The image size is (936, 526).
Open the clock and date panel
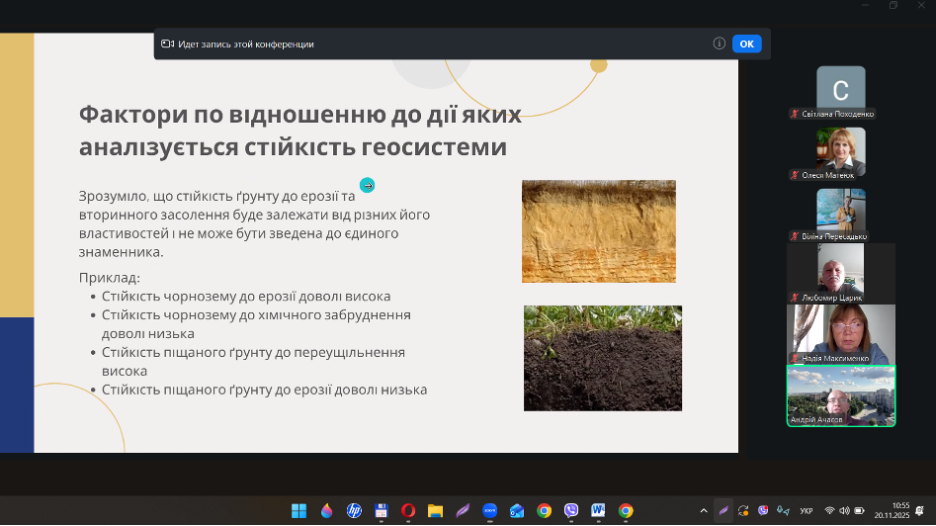point(900,511)
